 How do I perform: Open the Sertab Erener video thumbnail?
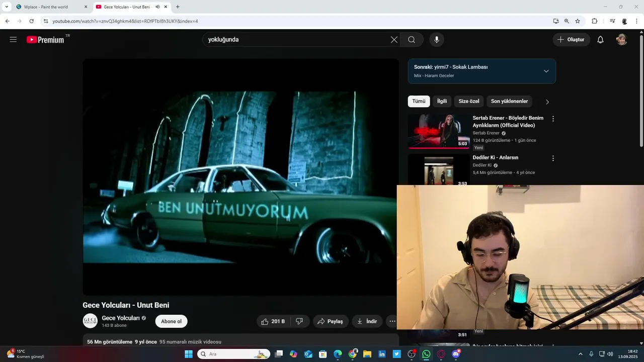[438, 131]
